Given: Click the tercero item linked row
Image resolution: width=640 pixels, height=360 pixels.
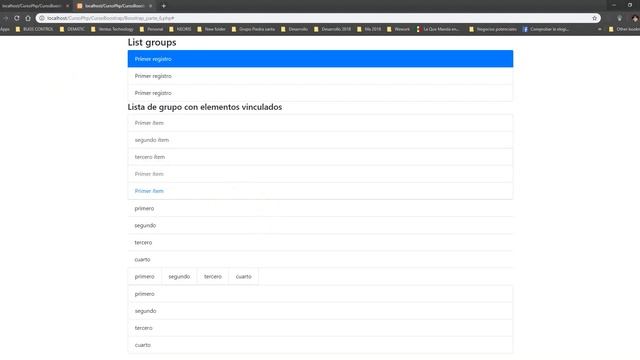Looking at the screenshot, I should [x=320, y=157].
